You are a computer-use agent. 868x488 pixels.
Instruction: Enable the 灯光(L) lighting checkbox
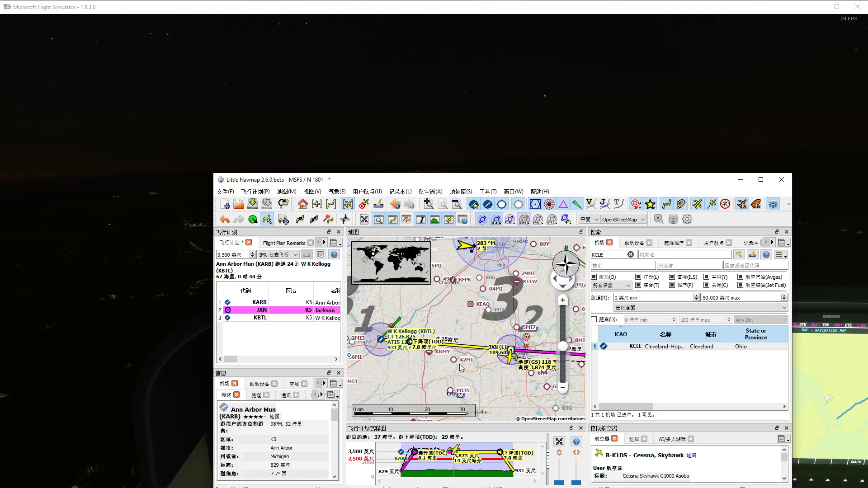pos(638,277)
